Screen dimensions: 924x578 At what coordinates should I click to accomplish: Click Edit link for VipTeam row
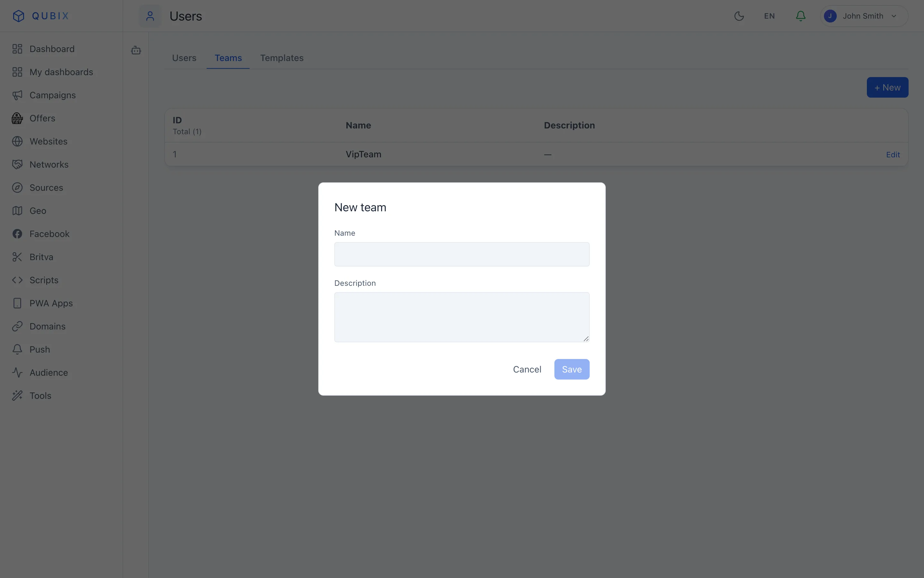893,154
